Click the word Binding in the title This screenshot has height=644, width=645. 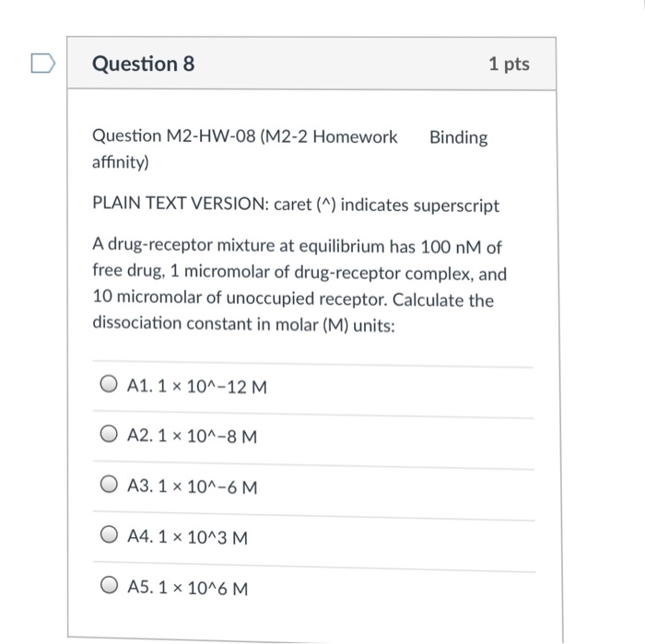tap(459, 138)
